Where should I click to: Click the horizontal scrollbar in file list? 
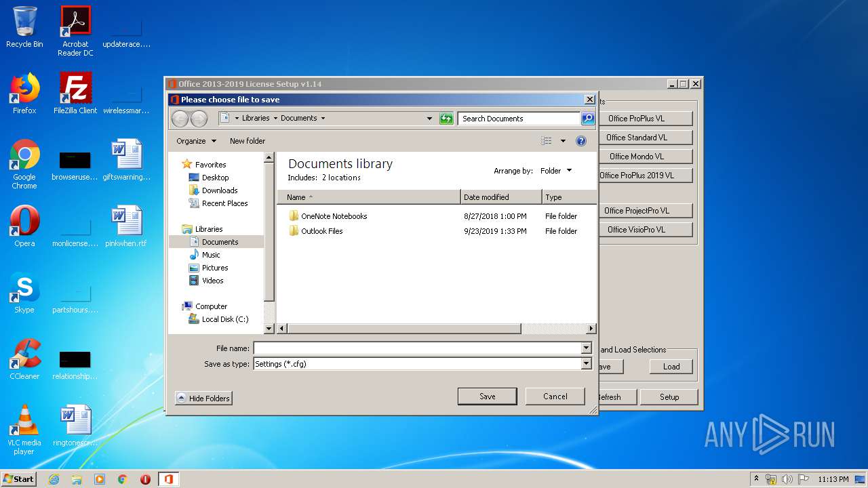405,329
